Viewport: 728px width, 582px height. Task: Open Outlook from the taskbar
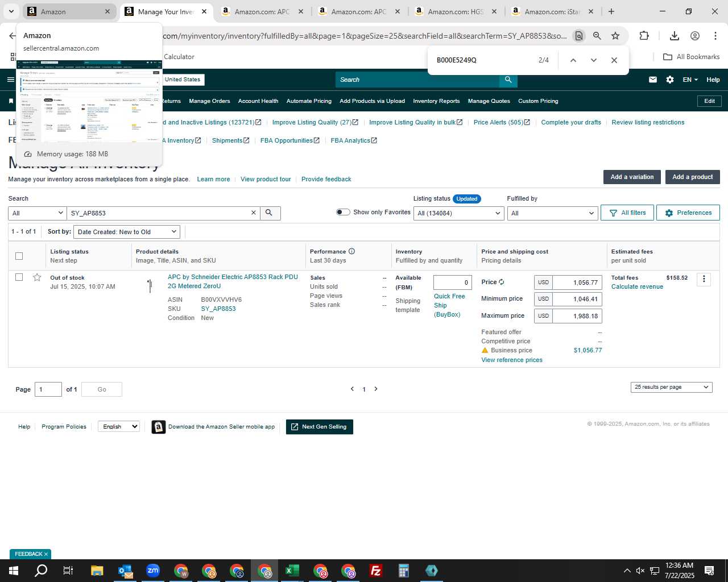click(x=125, y=571)
